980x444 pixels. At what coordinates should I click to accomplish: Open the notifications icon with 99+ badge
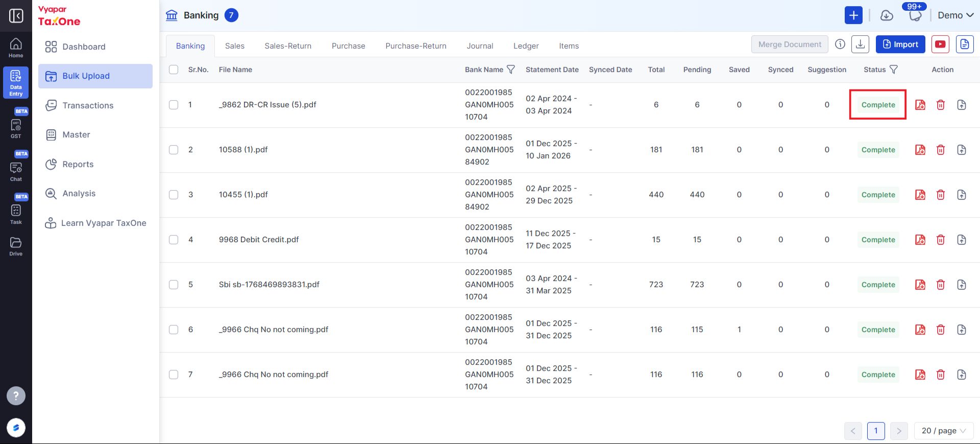(915, 15)
